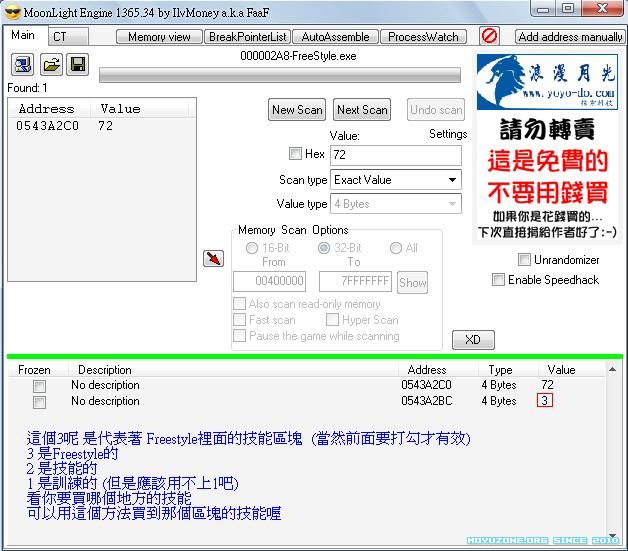Open Settings above the value field

tap(448, 134)
